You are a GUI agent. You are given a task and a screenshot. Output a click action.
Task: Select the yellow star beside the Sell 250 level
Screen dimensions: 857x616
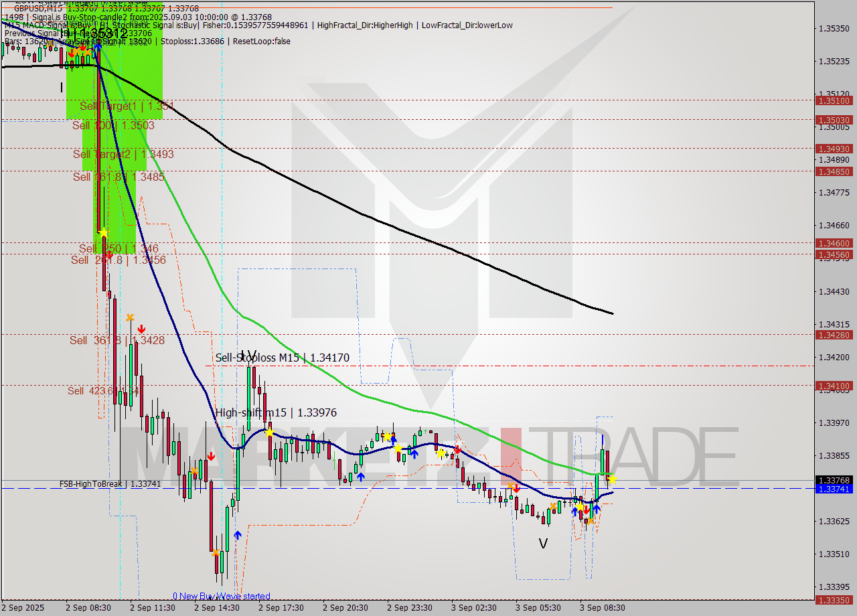tap(104, 231)
